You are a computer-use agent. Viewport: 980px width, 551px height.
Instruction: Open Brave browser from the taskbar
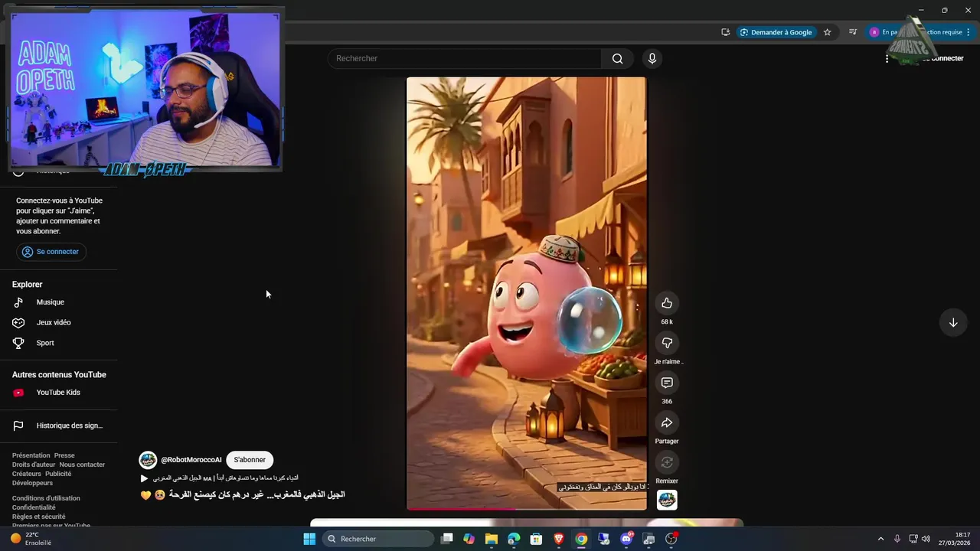click(559, 539)
